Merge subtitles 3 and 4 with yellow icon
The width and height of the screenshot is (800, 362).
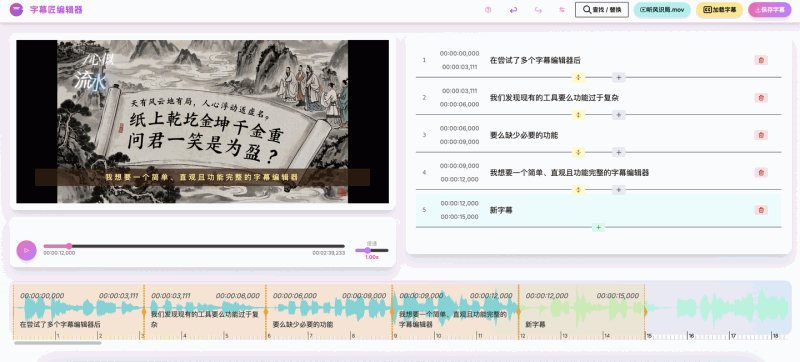point(578,152)
